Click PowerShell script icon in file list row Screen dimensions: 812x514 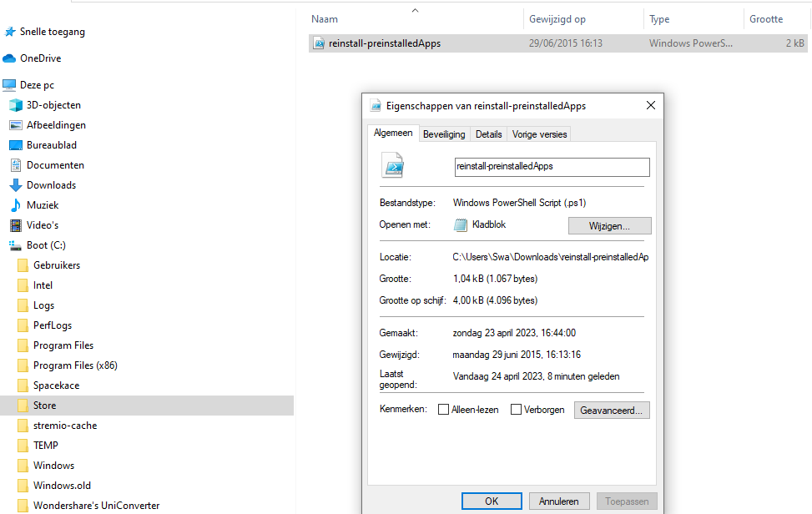pos(319,43)
